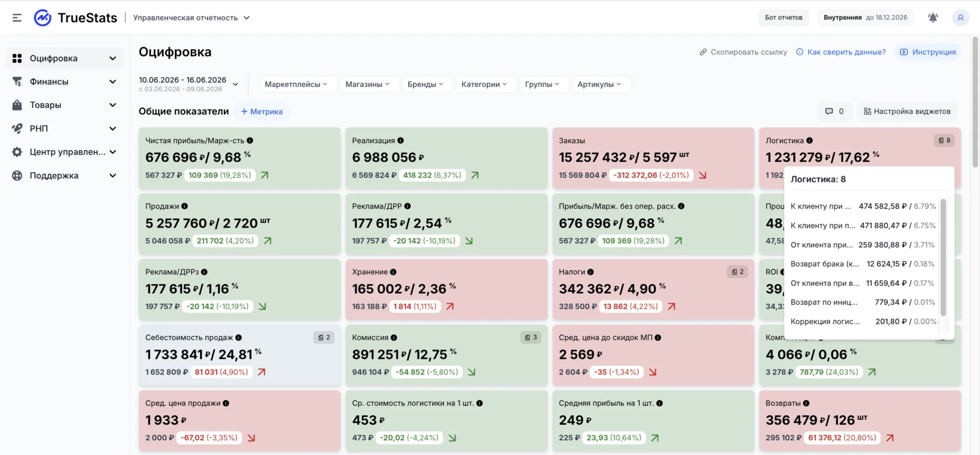Click the Настройка виджетов button
The image size is (980, 455).
pos(907,111)
